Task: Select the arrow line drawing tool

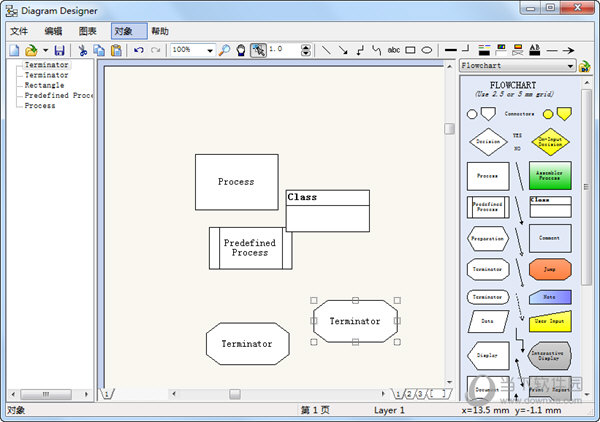Action: click(343, 50)
